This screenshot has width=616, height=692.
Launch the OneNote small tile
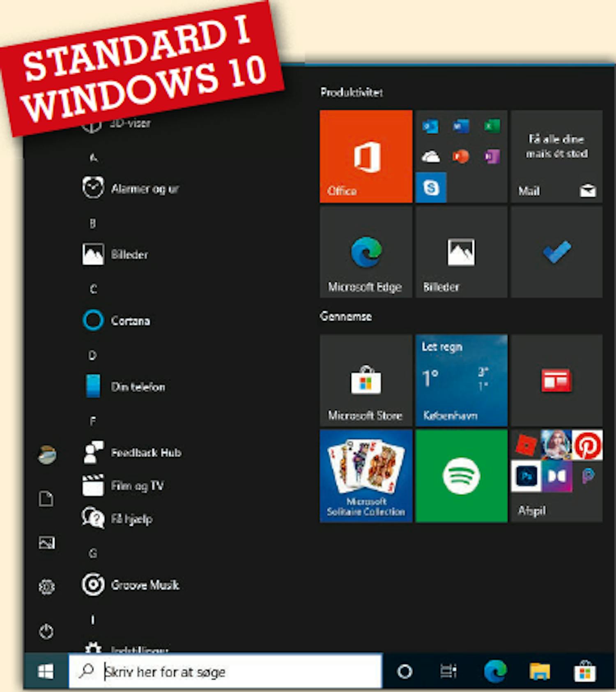[492, 157]
